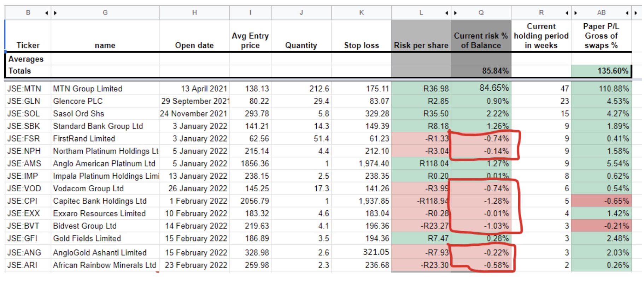The image size is (644, 281).
Task: Select Northam's -0.14% current risk cell
Action: tap(481, 151)
